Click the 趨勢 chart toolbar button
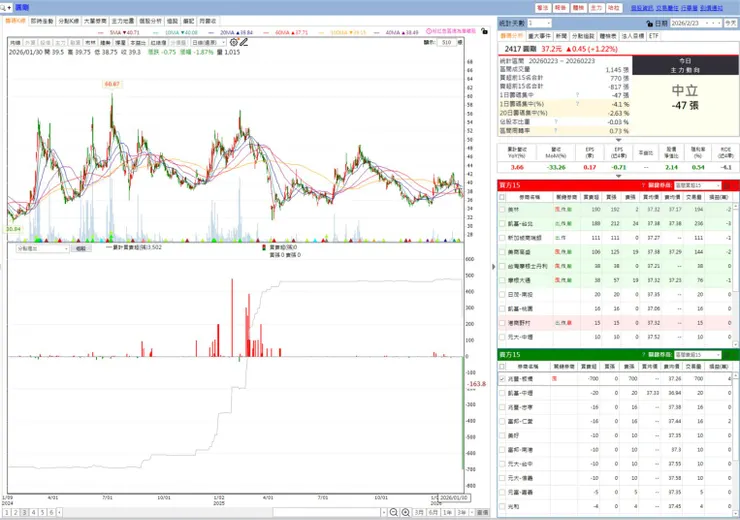 point(105,43)
